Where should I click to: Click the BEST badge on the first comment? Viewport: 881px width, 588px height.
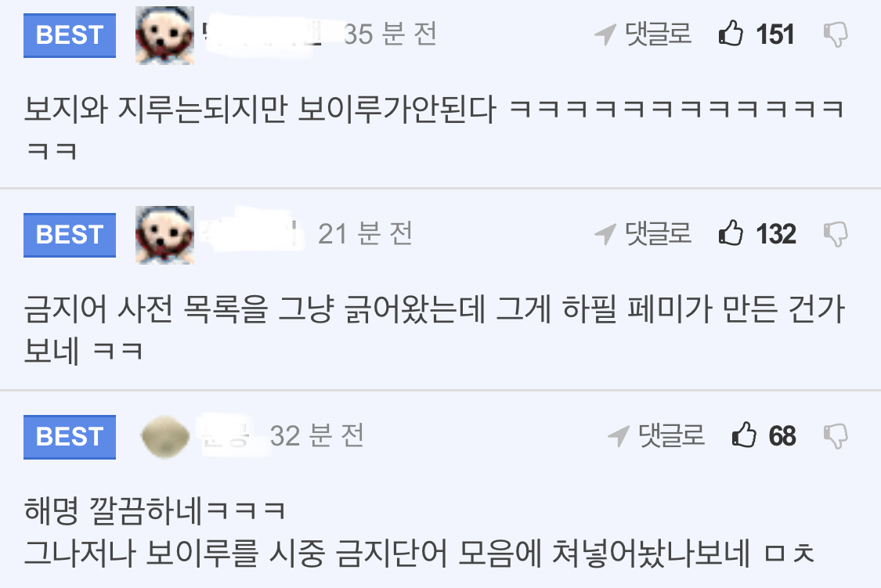tap(70, 35)
